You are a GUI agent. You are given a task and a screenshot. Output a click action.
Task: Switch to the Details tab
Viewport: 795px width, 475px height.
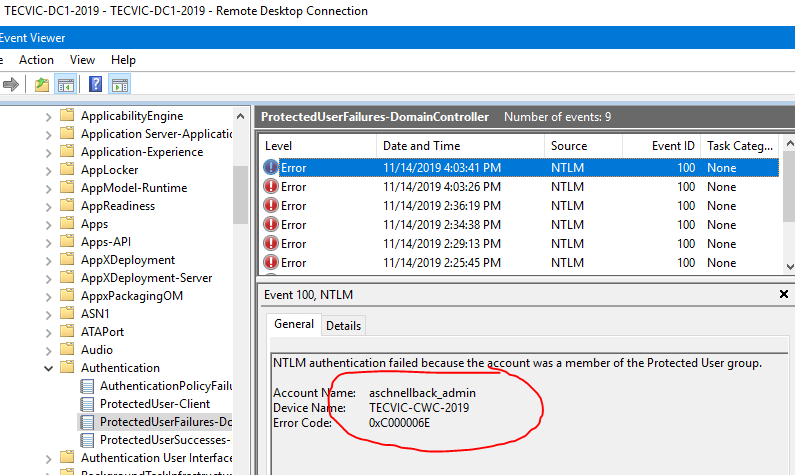click(x=343, y=325)
